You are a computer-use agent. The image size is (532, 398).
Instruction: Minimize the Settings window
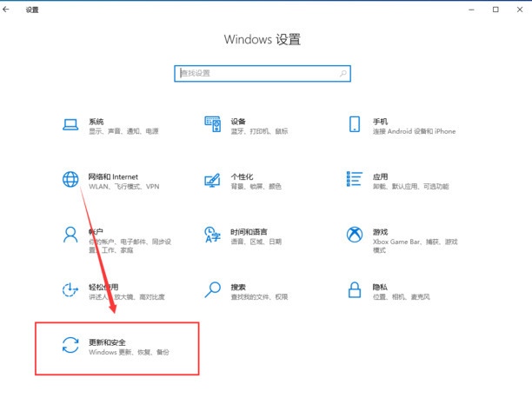click(x=471, y=10)
